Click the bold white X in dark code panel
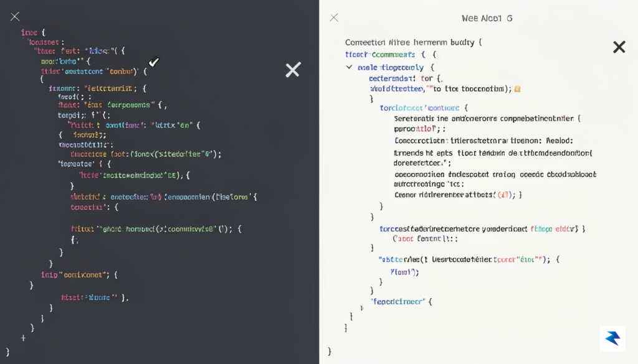638x364 pixels. (x=293, y=70)
